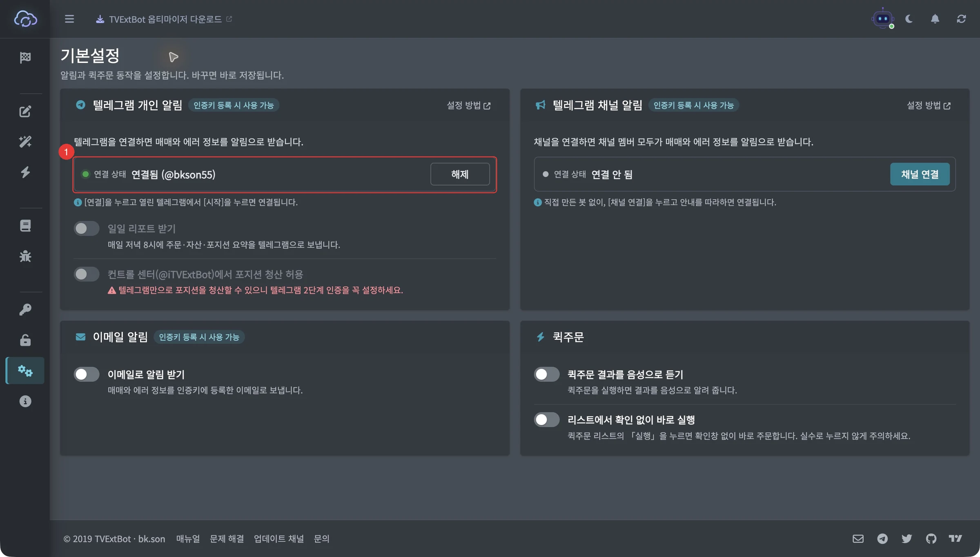Open the key sidebar icon

coord(25,310)
